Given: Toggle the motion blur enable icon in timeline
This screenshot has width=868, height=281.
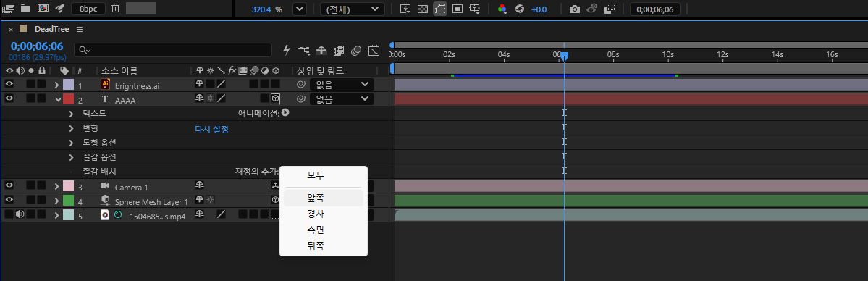Looking at the screenshot, I should point(356,51).
